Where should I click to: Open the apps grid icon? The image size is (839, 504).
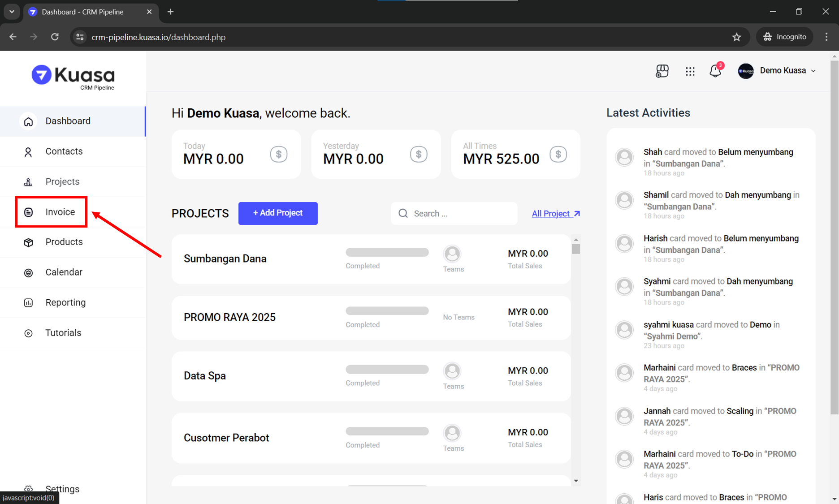coord(690,71)
